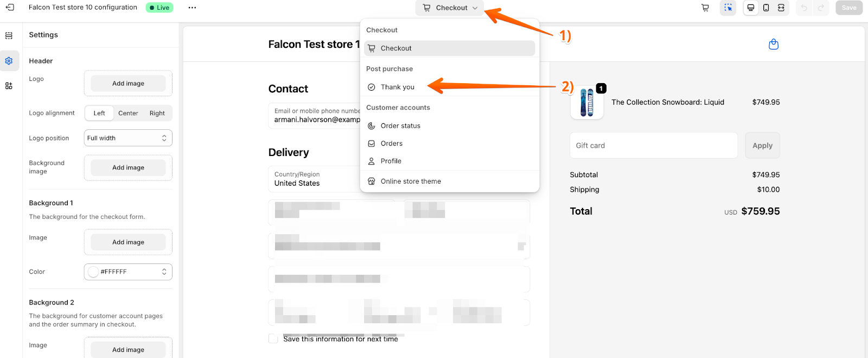Click the exit editor icon
Viewport: 868px width, 358px height.
click(x=10, y=8)
